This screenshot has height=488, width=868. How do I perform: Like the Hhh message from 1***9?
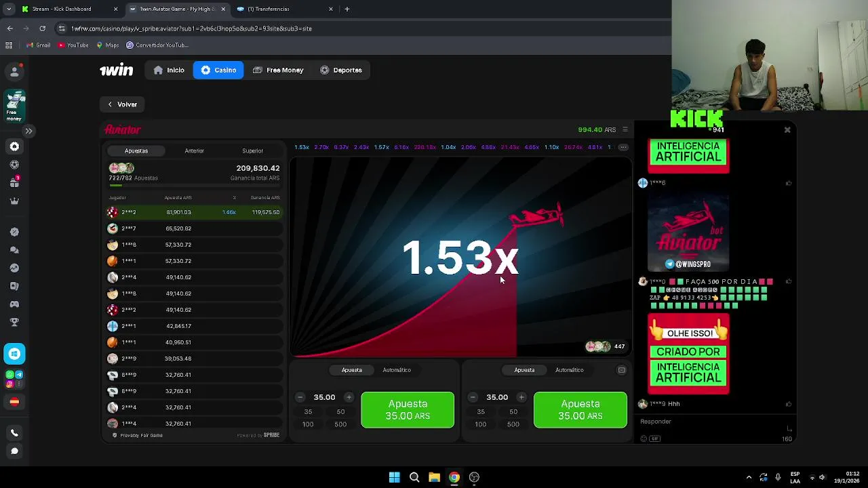[x=789, y=404]
